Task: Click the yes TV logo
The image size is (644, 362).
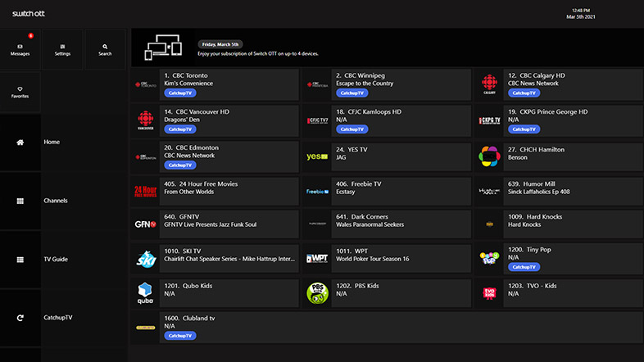Action: [x=317, y=156]
